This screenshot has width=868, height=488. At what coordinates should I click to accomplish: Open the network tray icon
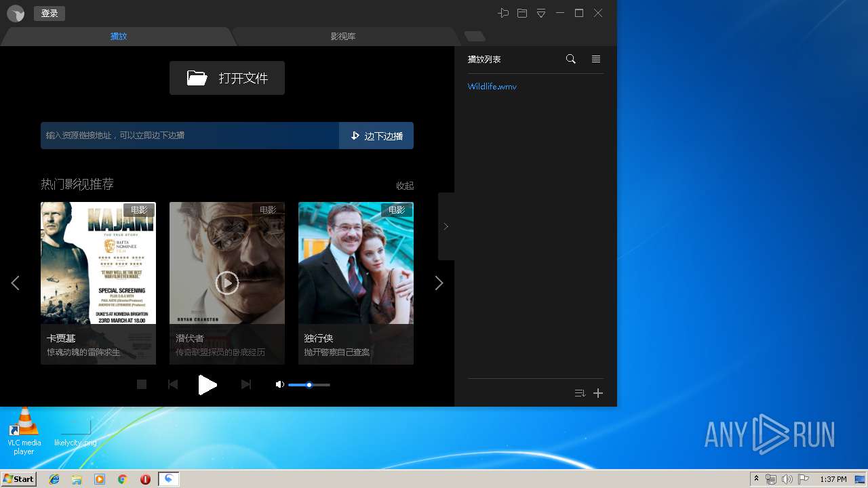pyautogui.click(x=771, y=479)
